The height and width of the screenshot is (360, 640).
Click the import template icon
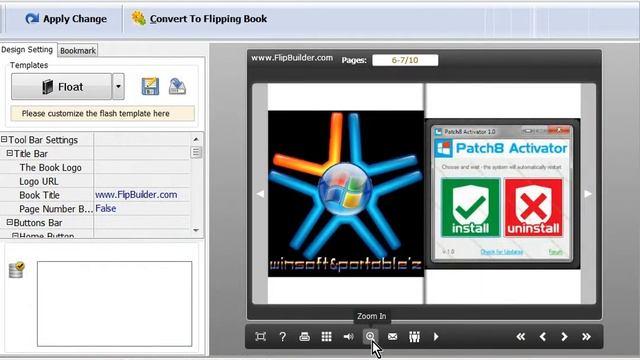pos(177,87)
